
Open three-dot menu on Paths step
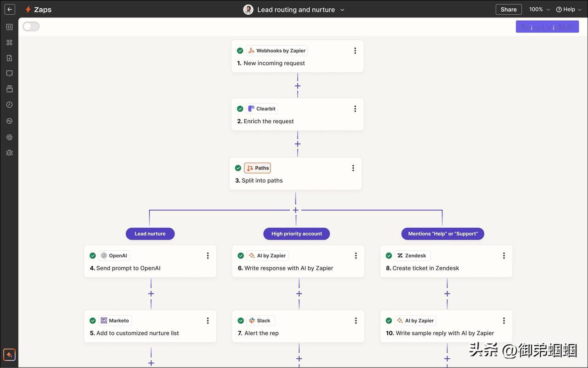353,168
